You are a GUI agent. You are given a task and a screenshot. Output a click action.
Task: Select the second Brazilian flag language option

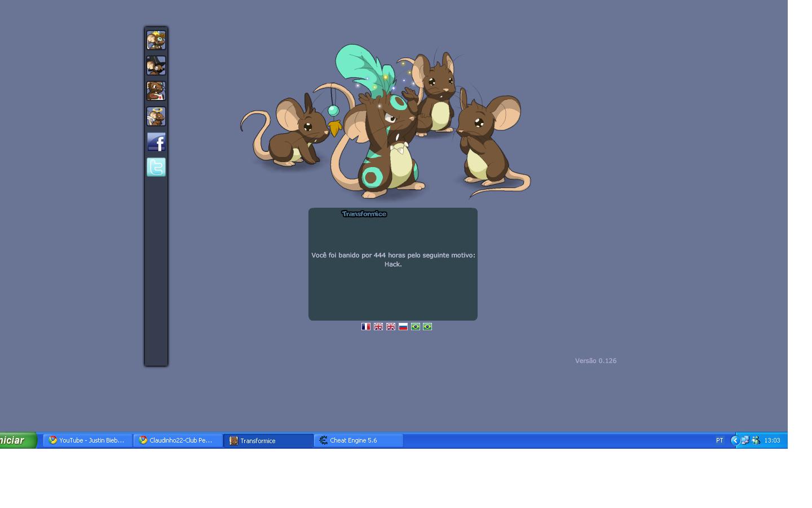click(427, 326)
